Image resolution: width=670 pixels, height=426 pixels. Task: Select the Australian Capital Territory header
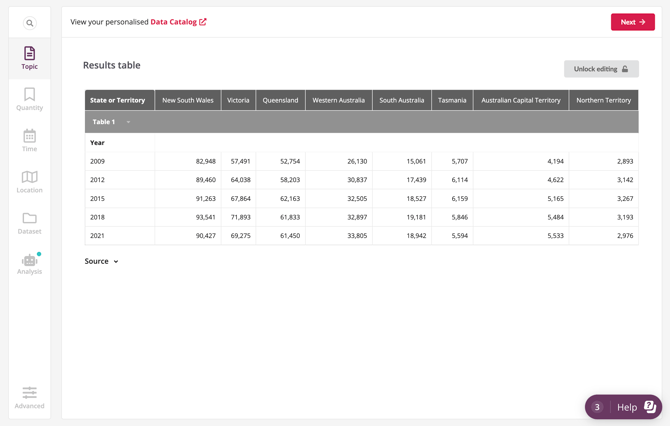click(520, 100)
